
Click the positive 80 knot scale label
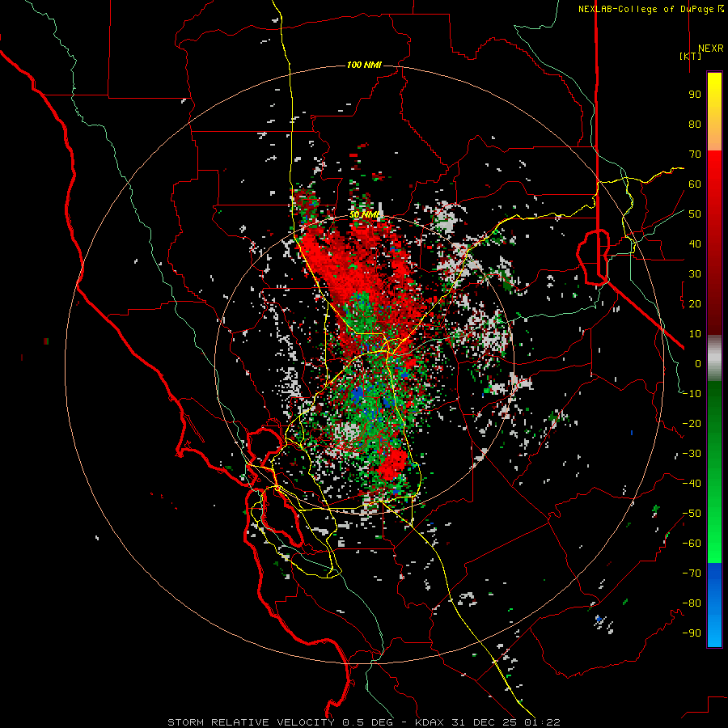coord(695,125)
